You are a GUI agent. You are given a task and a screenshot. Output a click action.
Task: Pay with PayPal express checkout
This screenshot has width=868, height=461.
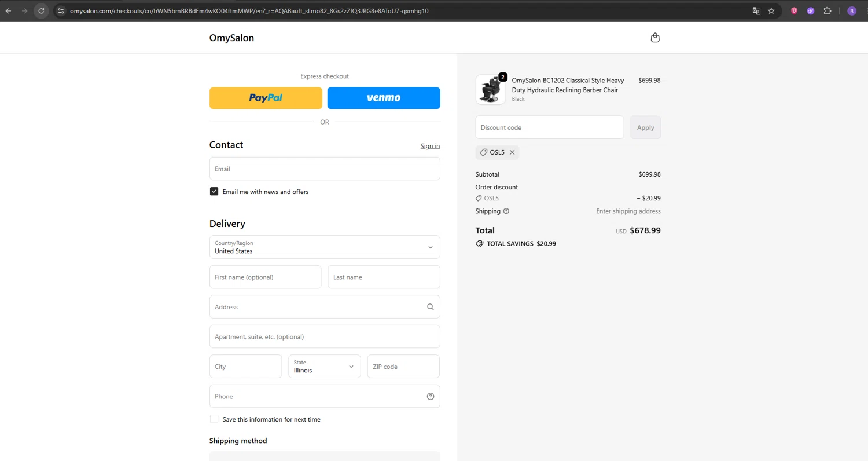pyautogui.click(x=266, y=98)
